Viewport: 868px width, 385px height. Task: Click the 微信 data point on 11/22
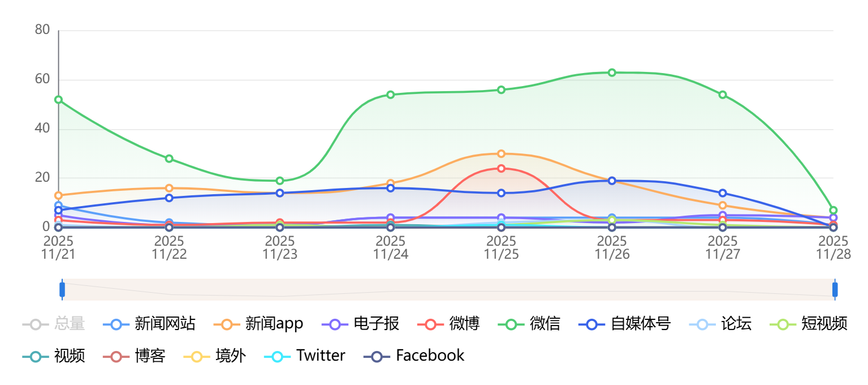click(x=169, y=159)
